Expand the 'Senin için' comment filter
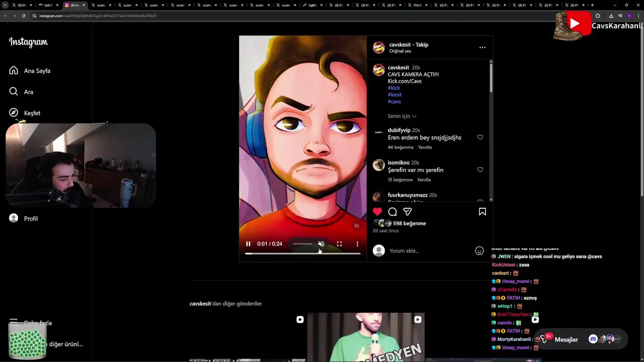This screenshot has width=644, height=362. [x=402, y=116]
